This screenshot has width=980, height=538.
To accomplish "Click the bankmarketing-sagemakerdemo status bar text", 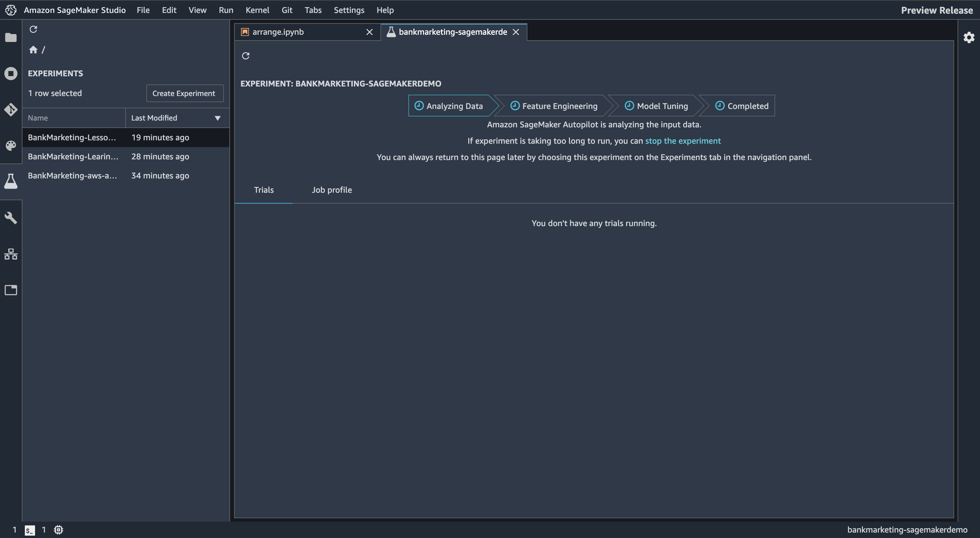I will [907, 529].
